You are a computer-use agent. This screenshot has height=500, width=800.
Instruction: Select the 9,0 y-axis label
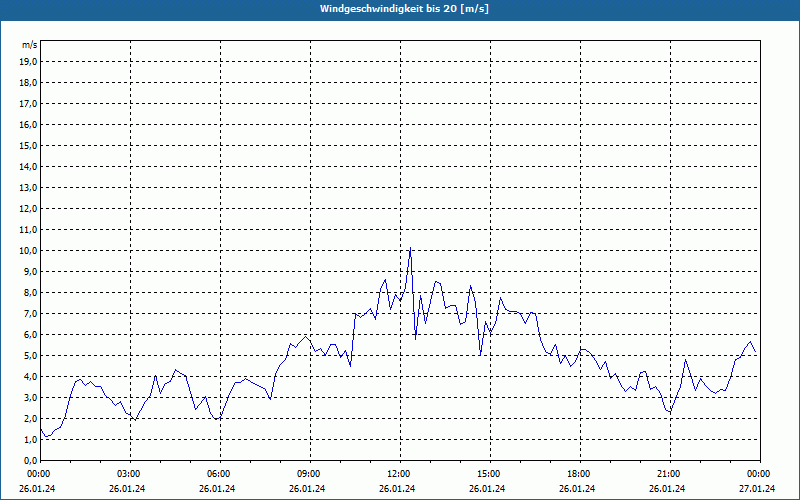click(x=31, y=271)
